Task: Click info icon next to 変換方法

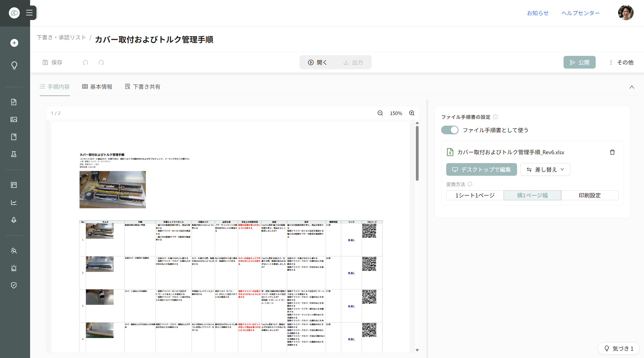Action: pyautogui.click(x=470, y=184)
